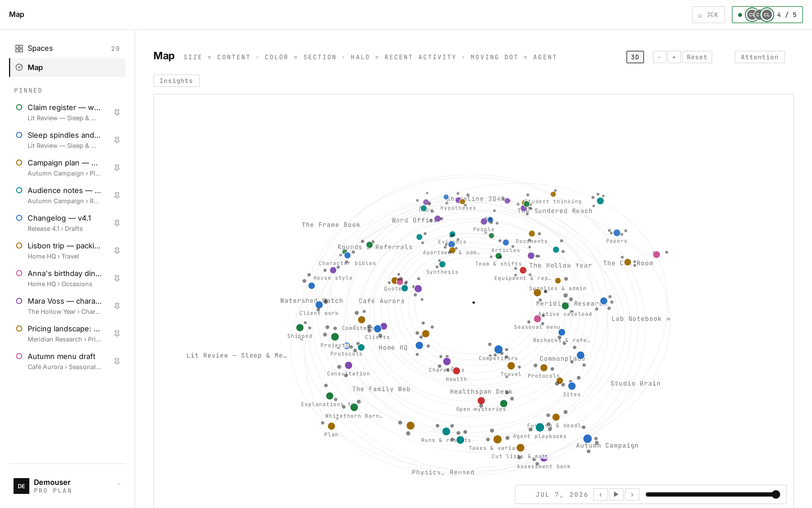Play the timeline animation
Screen dimensions: 812x508
[x=616, y=494]
